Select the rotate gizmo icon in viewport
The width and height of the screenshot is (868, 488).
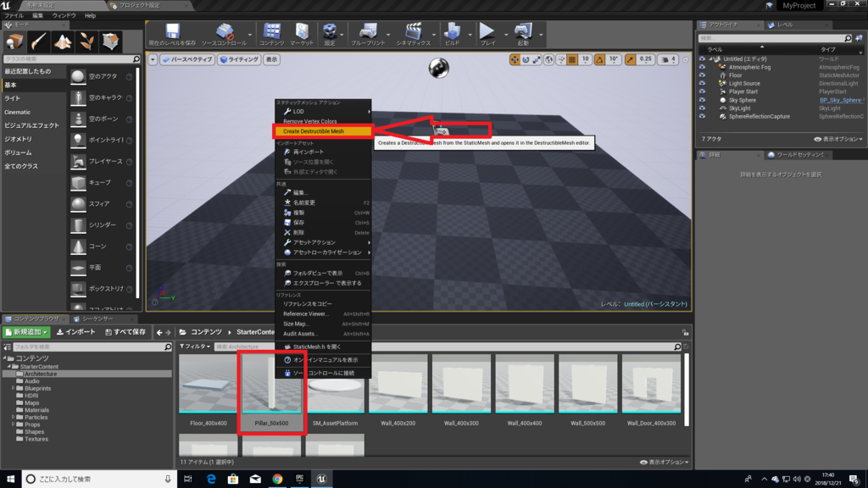(526, 60)
